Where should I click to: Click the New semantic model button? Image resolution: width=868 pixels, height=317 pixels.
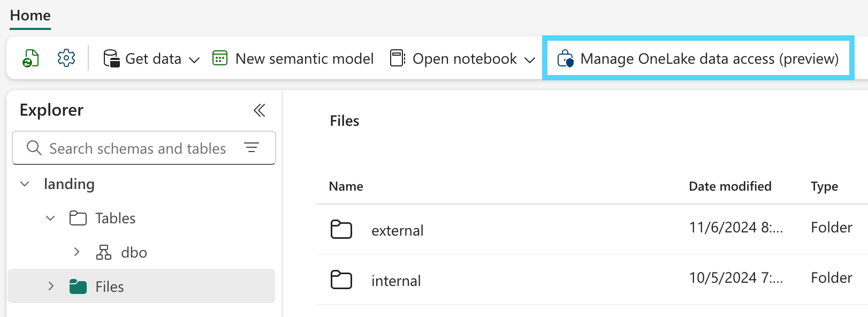click(x=304, y=58)
